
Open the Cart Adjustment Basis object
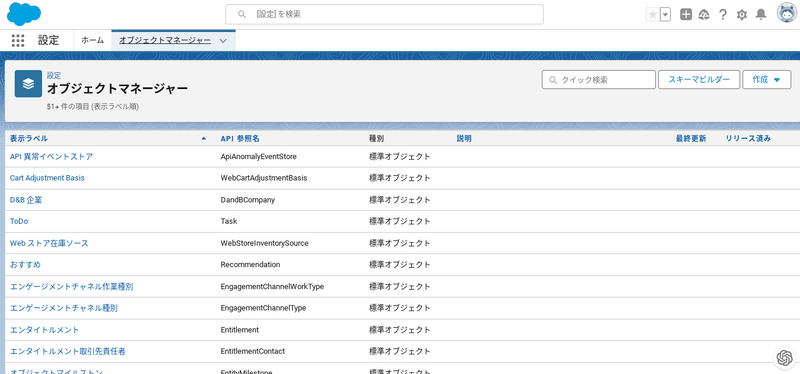coord(47,178)
